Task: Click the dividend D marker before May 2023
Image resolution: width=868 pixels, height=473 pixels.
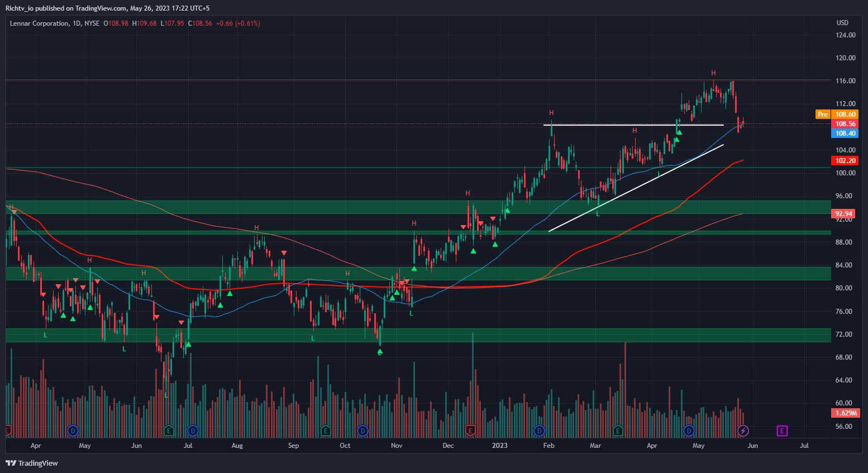Action: click(689, 431)
